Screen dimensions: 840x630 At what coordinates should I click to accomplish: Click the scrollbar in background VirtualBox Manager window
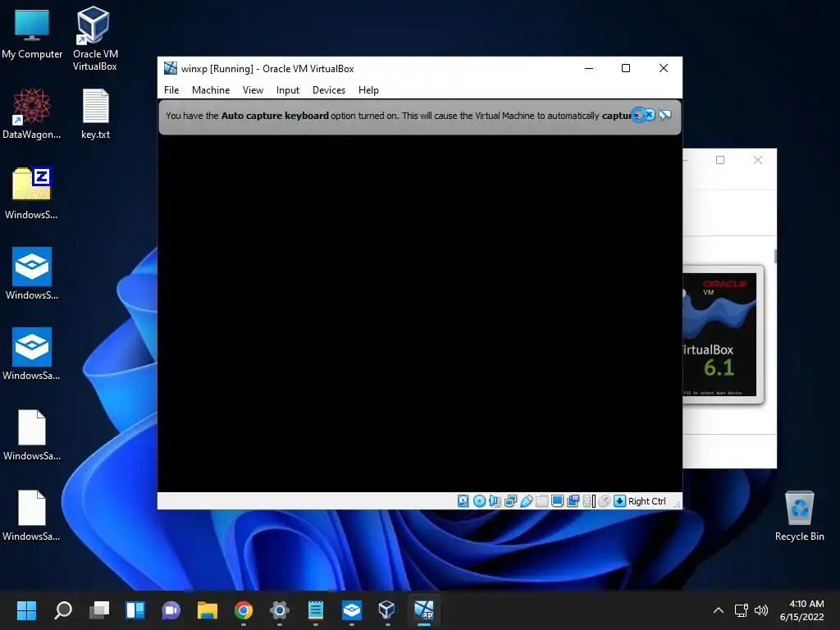(774, 256)
